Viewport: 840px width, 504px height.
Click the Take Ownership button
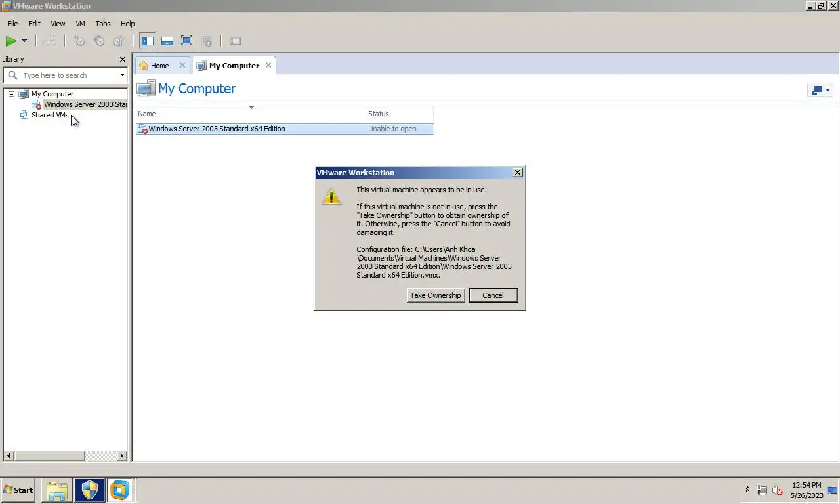[436, 295]
